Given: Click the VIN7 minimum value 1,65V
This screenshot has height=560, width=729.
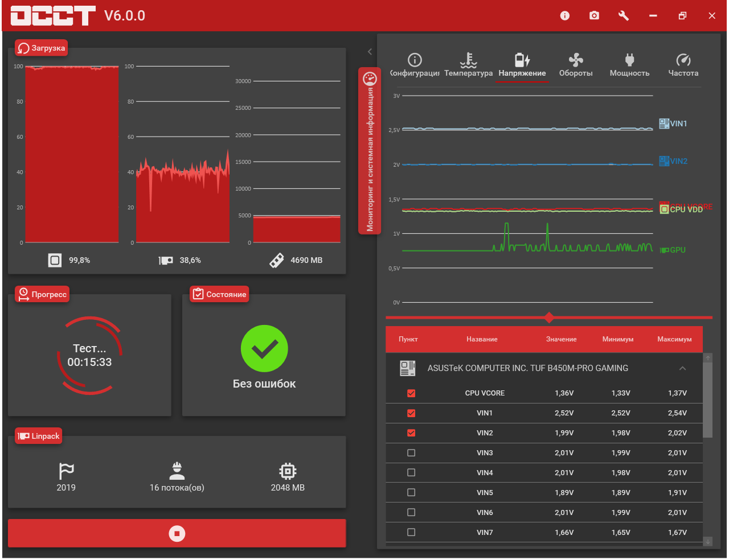Looking at the screenshot, I should (x=621, y=533).
